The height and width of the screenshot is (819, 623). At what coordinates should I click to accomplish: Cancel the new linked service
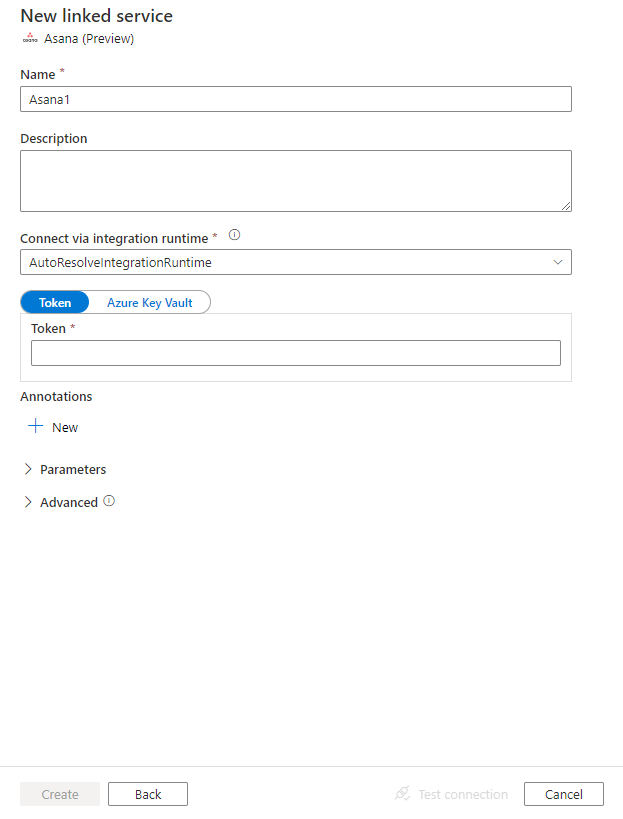(563, 793)
